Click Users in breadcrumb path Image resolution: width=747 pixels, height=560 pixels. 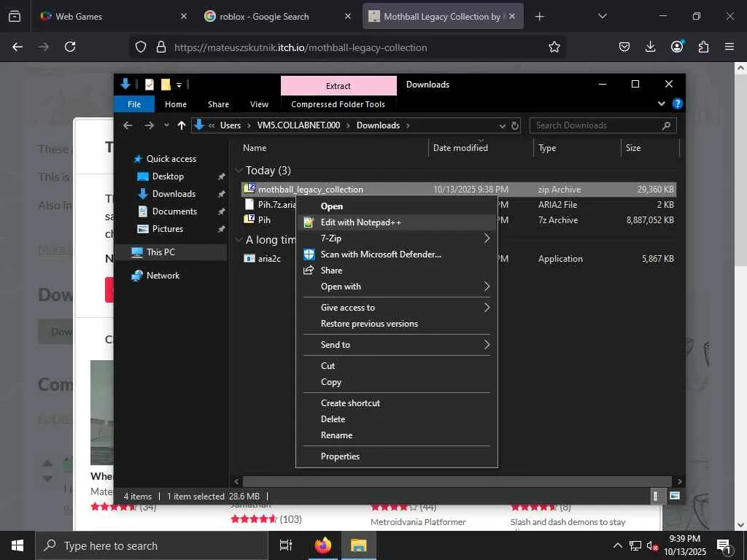click(230, 125)
